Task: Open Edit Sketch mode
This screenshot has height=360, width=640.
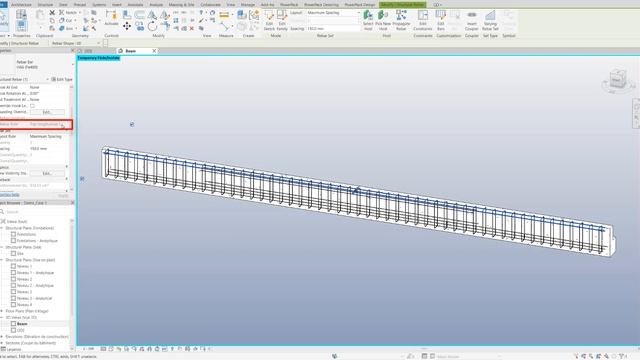Action: tap(269, 20)
